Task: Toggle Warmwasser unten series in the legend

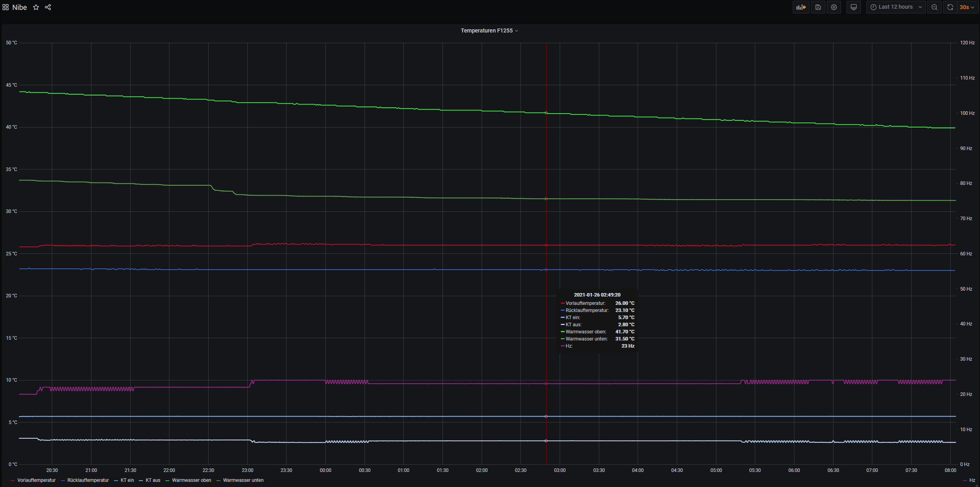Action: 243,480
